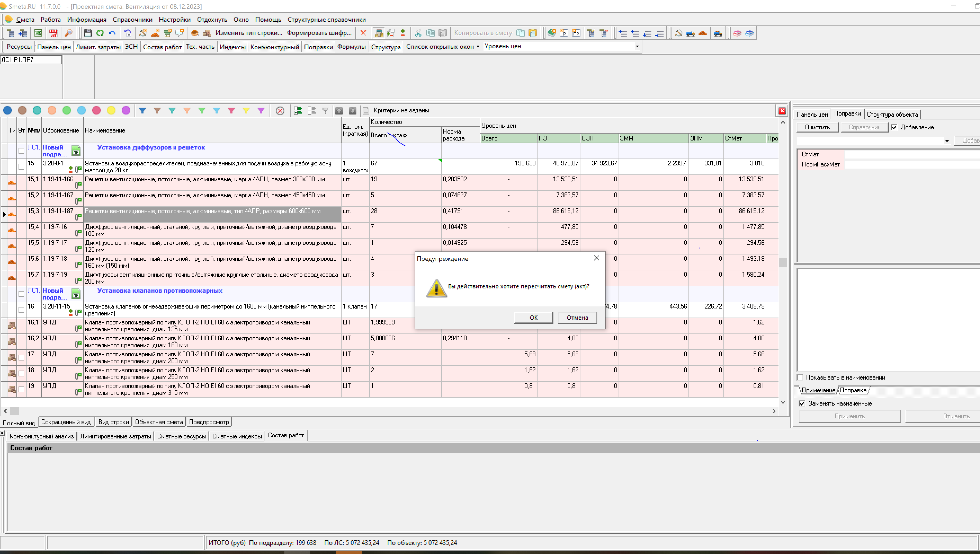Click the PDF export icon
Screen dimensions: 980x554
tap(53, 33)
